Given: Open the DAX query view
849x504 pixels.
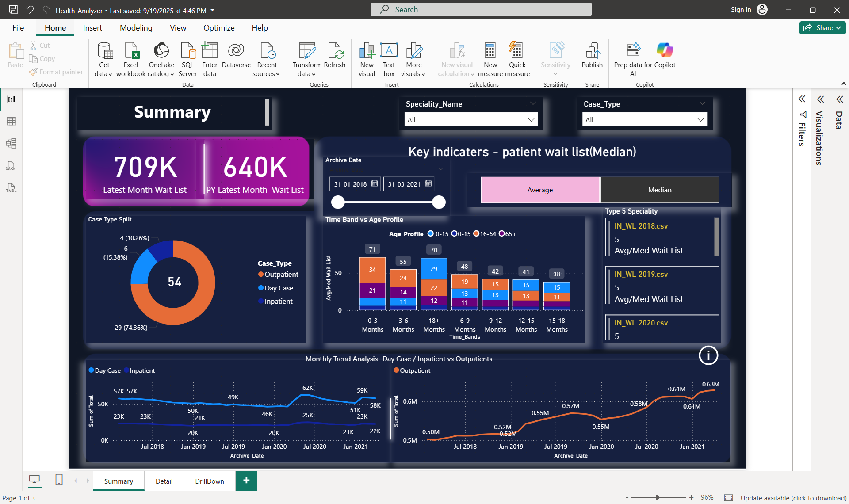Looking at the screenshot, I should point(11,166).
